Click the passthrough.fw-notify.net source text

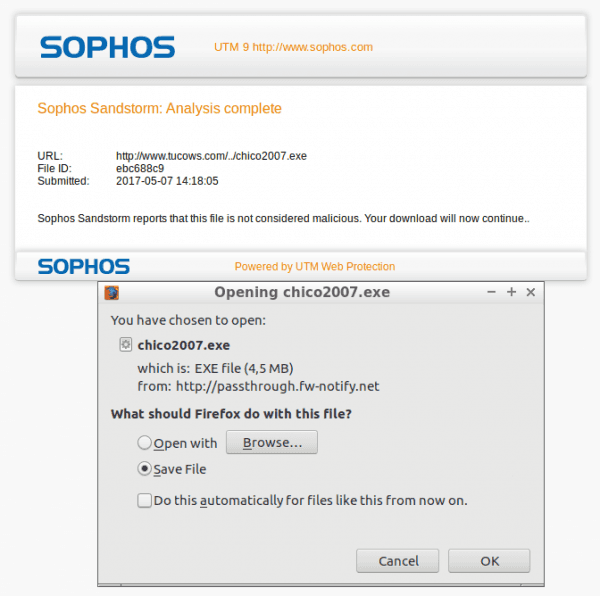pos(277,386)
